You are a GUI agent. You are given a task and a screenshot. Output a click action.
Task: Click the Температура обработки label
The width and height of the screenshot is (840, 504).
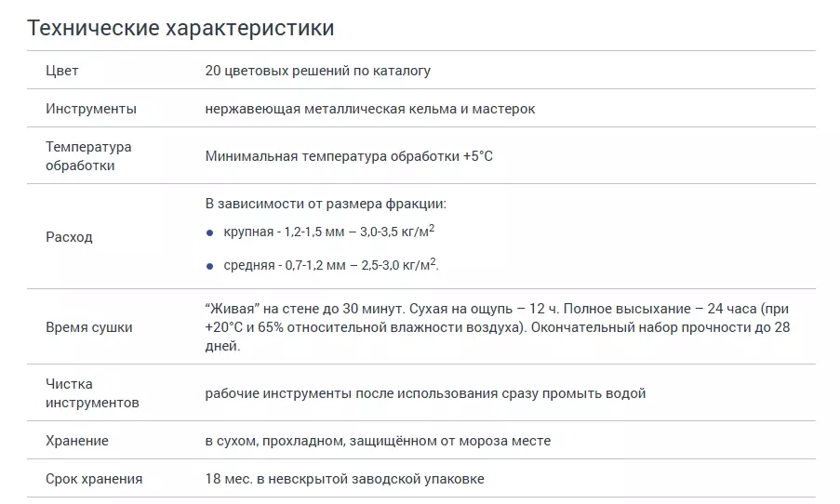click(88, 156)
